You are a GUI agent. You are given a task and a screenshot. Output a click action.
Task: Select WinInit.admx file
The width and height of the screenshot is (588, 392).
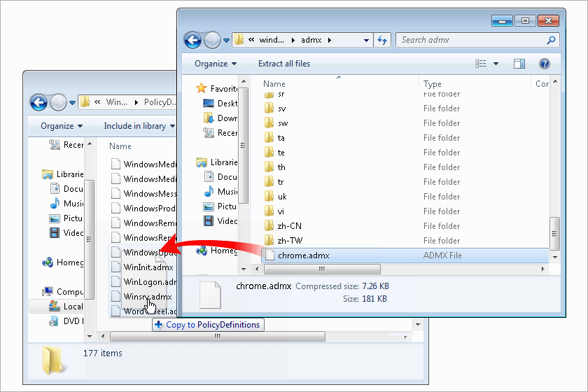[x=143, y=267]
